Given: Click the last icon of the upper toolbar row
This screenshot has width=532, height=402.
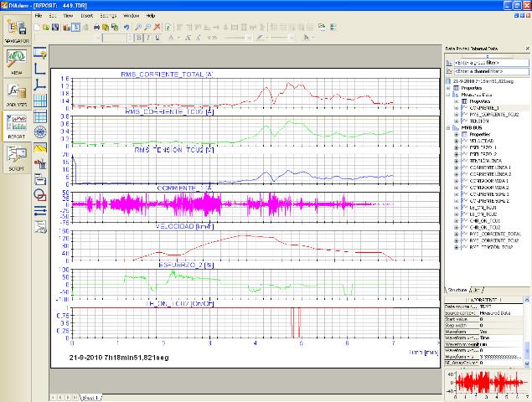Looking at the screenshot, I should (x=333, y=28).
